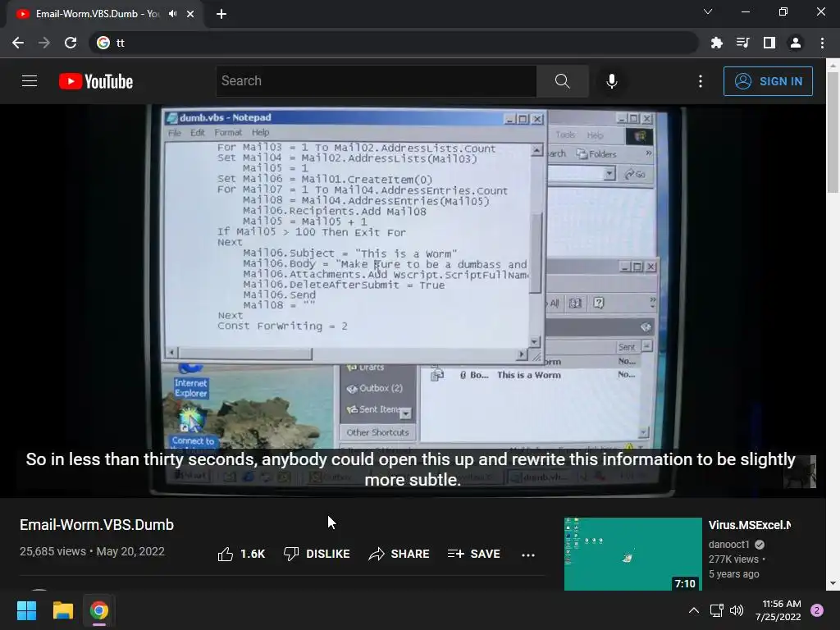Click the video player area

pos(413,300)
